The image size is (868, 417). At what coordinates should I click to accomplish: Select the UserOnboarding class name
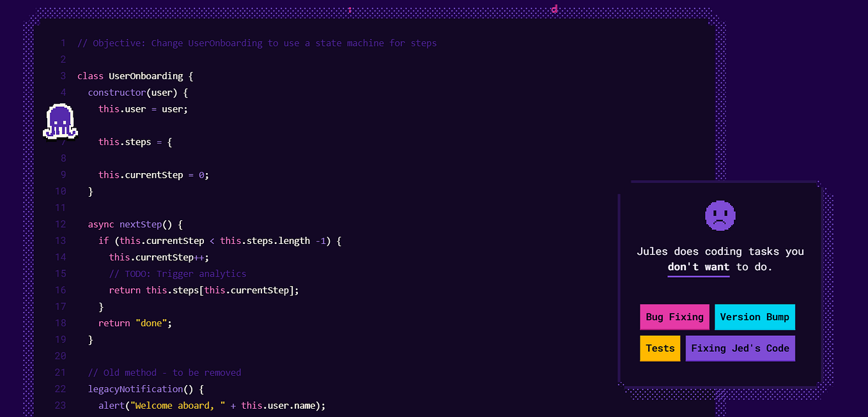(x=146, y=75)
